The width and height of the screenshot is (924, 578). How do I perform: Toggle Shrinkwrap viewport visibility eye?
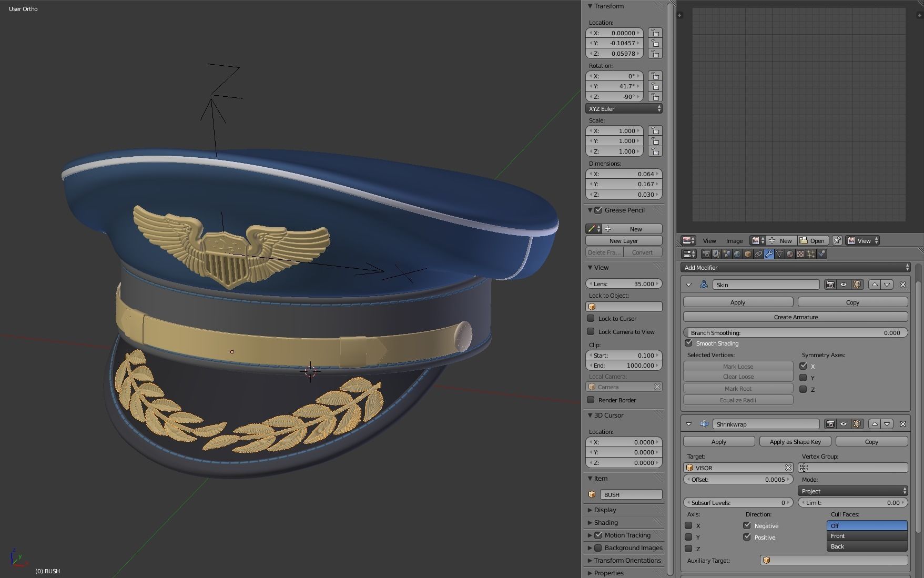(844, 424)
